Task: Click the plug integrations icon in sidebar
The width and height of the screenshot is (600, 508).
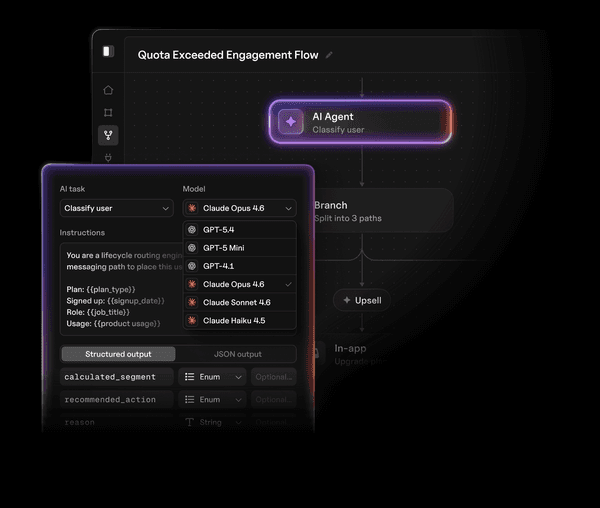Action: tap(108, 158)
